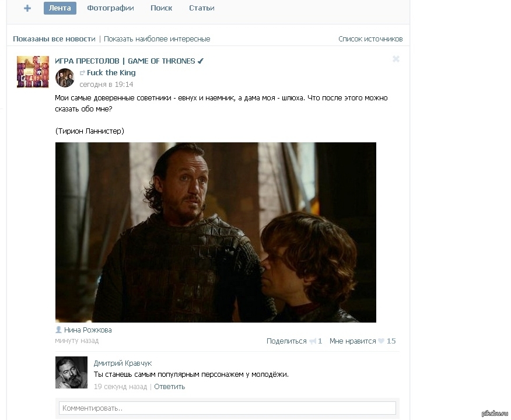The image size is (511, 420).
Task: Open the Bronn and Tyrion post image
Action: point(216,232)
